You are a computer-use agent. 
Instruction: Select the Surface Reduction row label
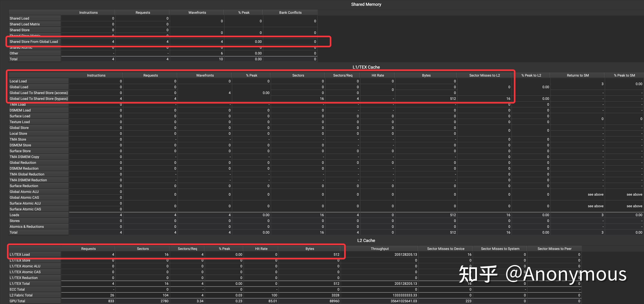[x=24, y=186]
